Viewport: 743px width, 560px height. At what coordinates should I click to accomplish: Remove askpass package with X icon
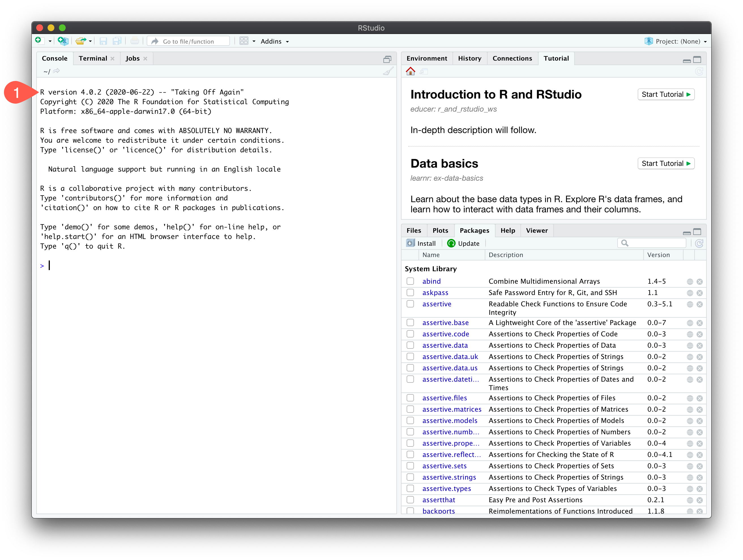coord(700,293)
